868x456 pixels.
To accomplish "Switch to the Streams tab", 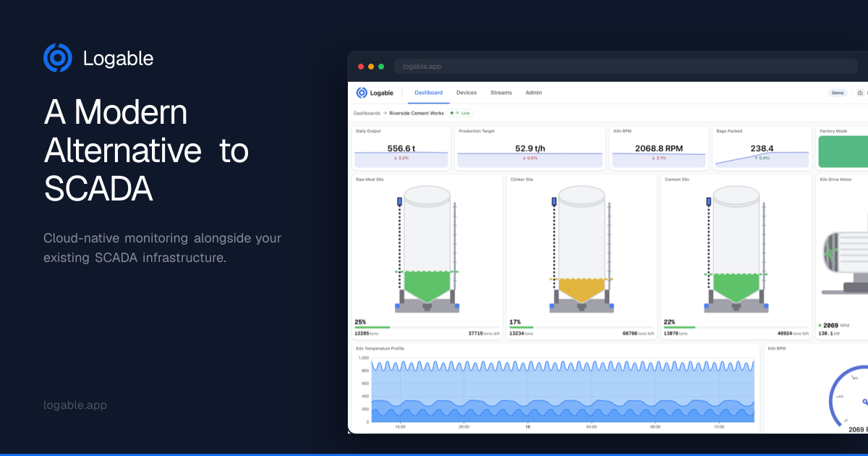I will point(501,93).
